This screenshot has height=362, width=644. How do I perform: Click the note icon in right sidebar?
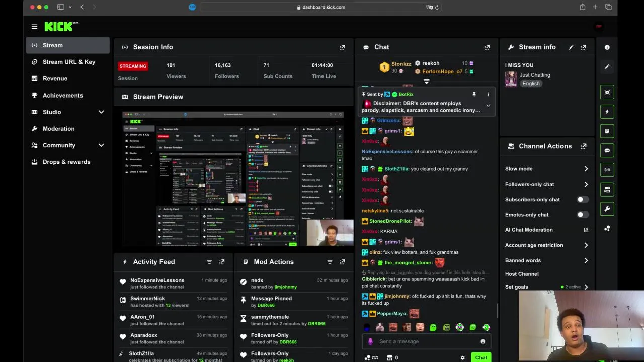(607, 131)
